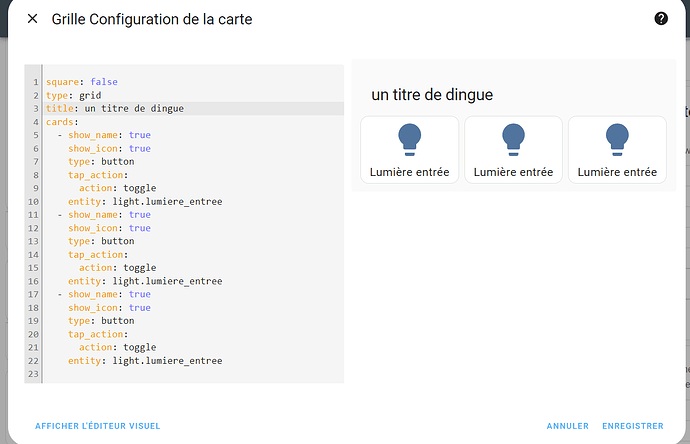
Task: Click the preview title 'un titre de dingue'
Action: pos(433,95)
